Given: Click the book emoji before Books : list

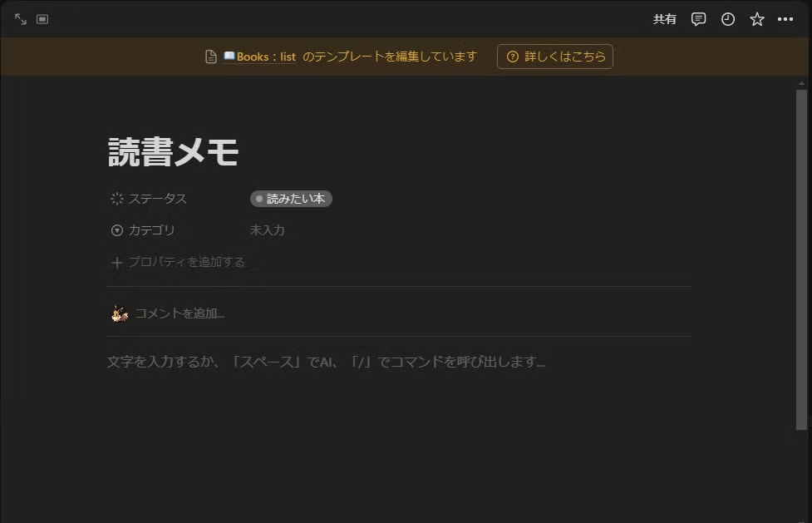Looking at the screenshot, I should [229, 56].
